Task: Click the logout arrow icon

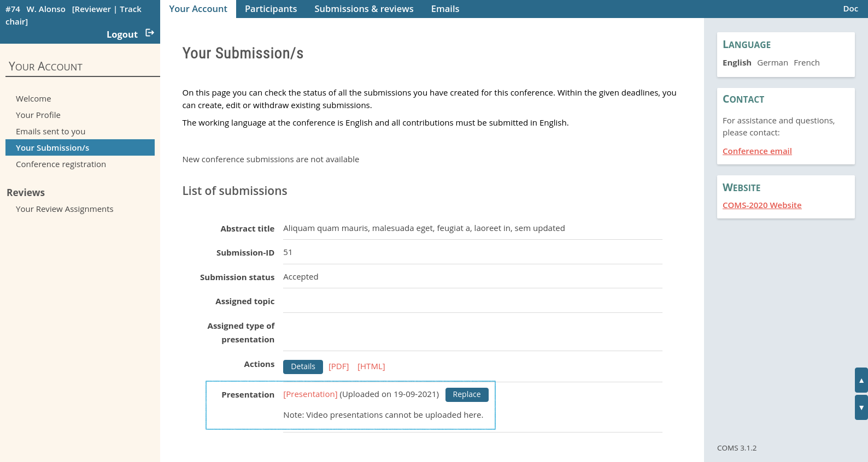Action: point(150,33)
